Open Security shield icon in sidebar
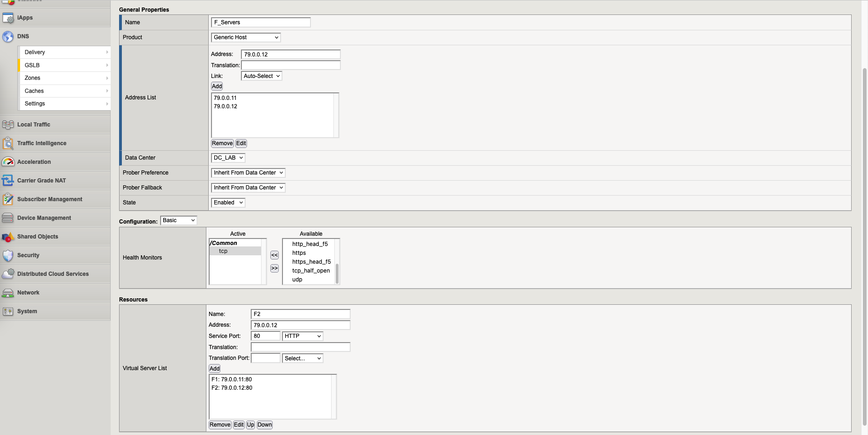This screenshot has height=435, width=868. 8,255
